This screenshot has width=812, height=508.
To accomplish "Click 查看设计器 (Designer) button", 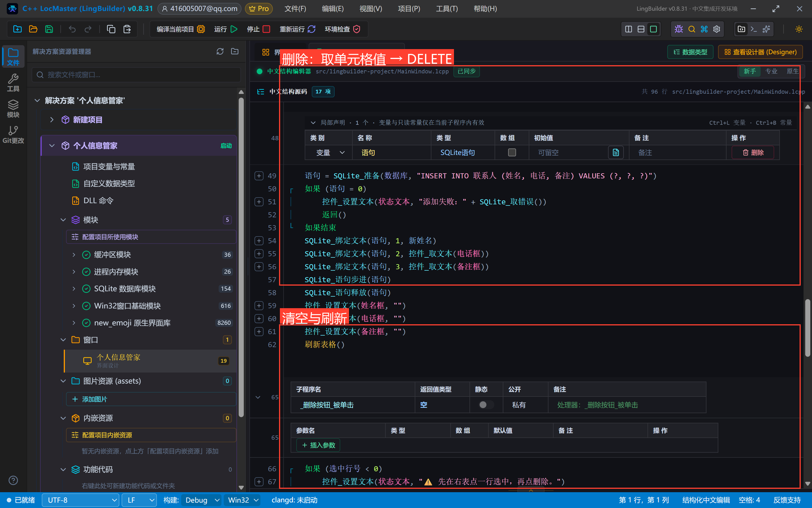I will pos(760,52).
